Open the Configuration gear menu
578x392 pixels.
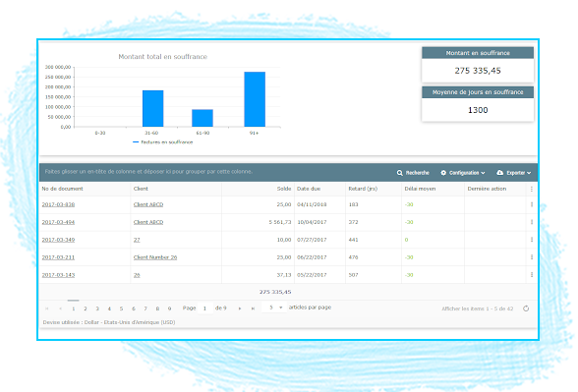pyautogui.click(x=463, y=173)
